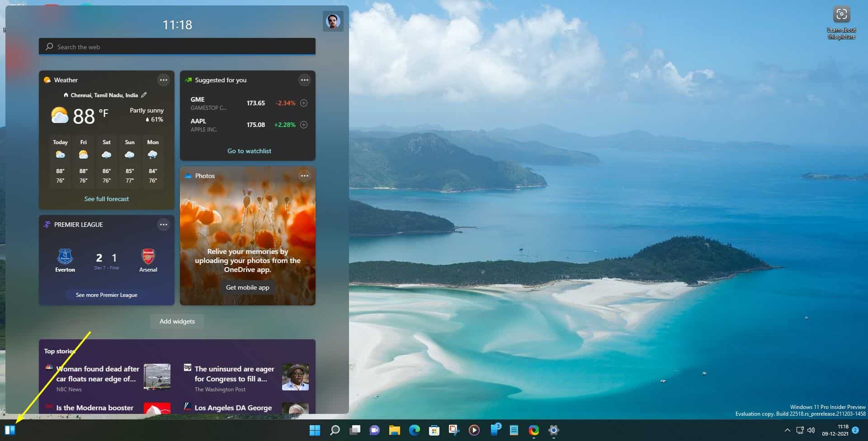This screenshot has width=868, height=441.
Task: Open File Explorer from the taskbar
Action: pyautogui.click(x=395, y=430)
